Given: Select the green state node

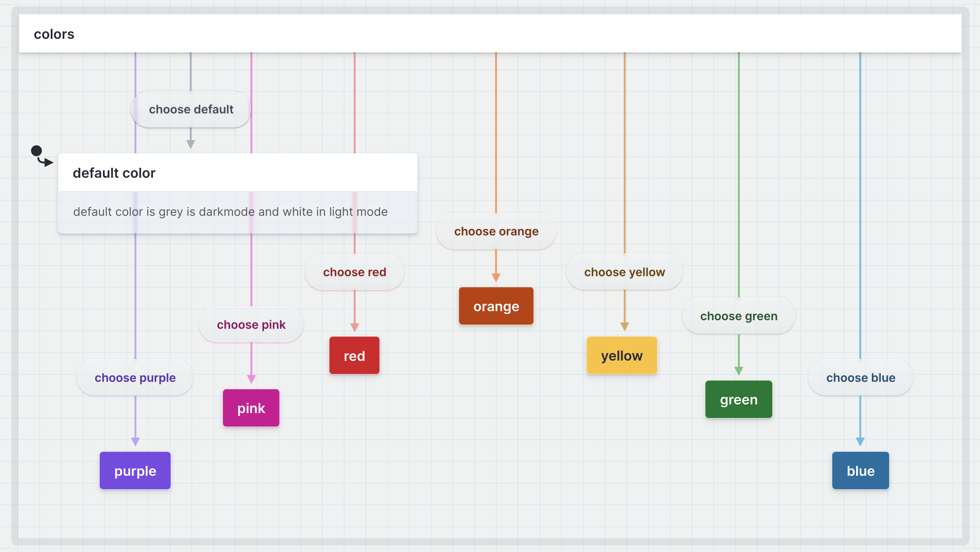Looking at the screenshot, I should point(738,399).
